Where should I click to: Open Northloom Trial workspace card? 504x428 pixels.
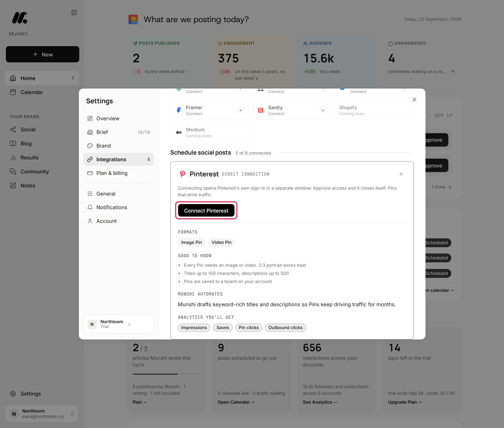[x=118, y=324]
